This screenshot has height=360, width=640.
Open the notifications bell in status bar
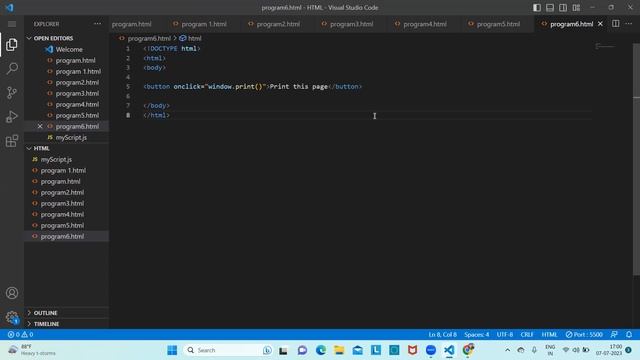[629, 334]
